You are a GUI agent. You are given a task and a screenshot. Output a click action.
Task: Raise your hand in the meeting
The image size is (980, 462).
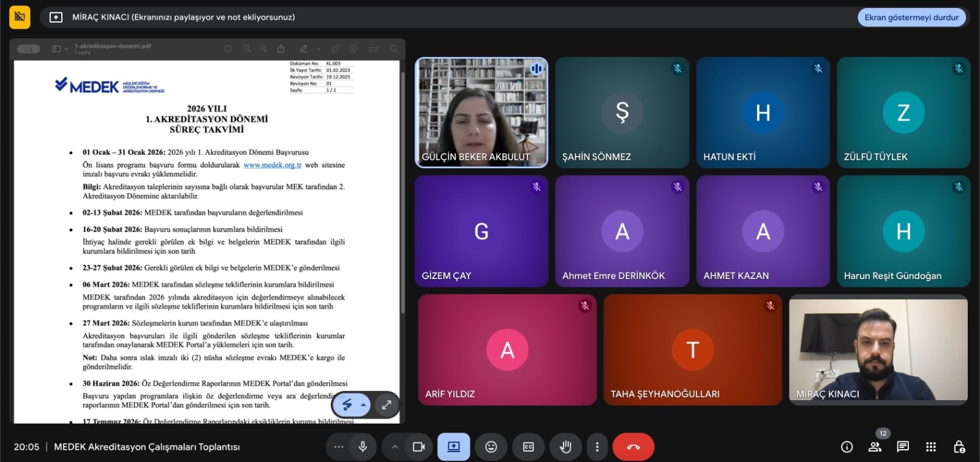pos(565,447)
